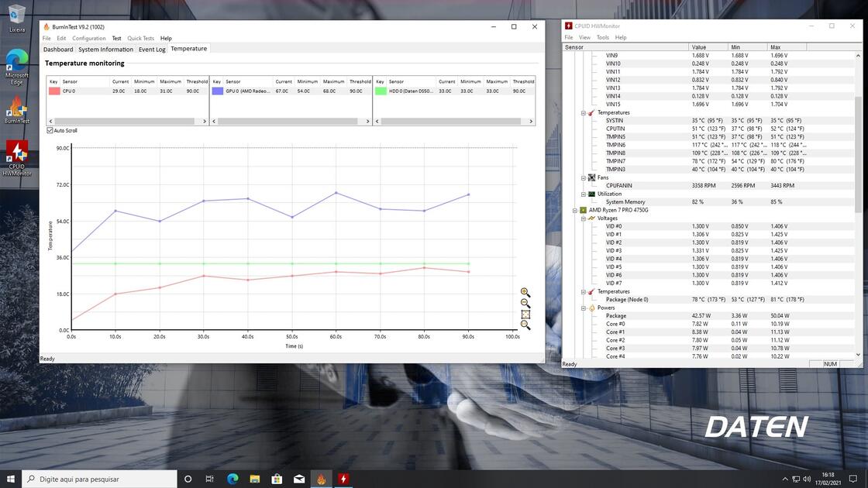Screen dimensions: 868x488
Task: Switch to the System Information tab
Action: [x=105, y=50]
